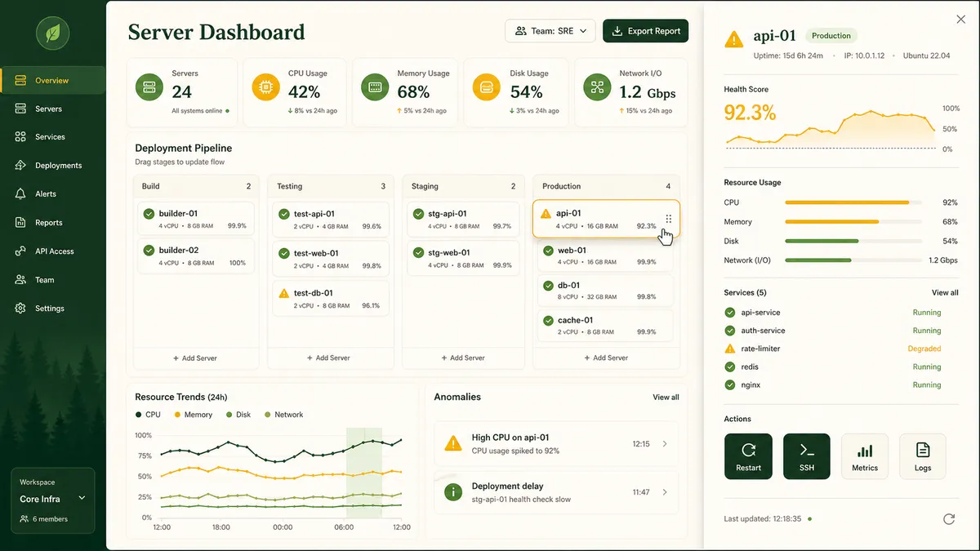Add Server to the Testing column
The image size is (980, 551).
click(328, 358)
